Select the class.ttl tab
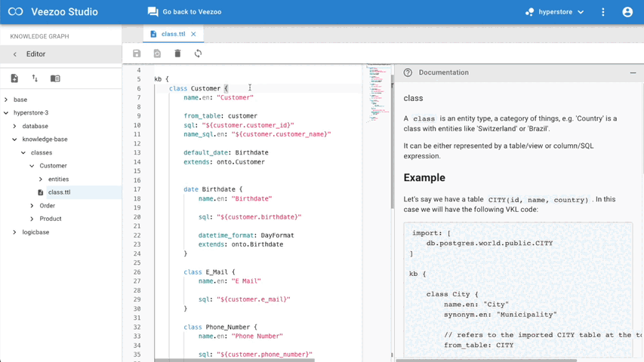The image size is (644, 362). pyautogui.click(x=172, y=34)
